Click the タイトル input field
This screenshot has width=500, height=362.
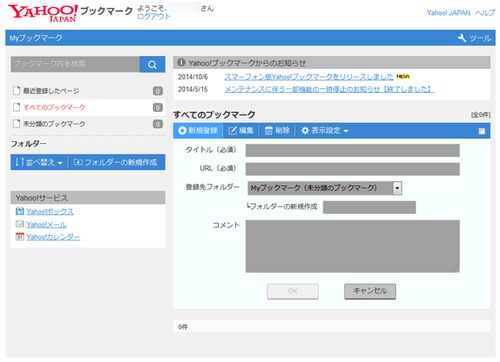coord(353,150)
